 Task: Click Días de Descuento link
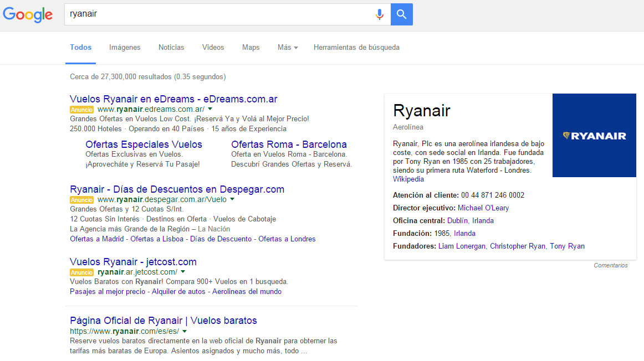click(x=221, y=239)
